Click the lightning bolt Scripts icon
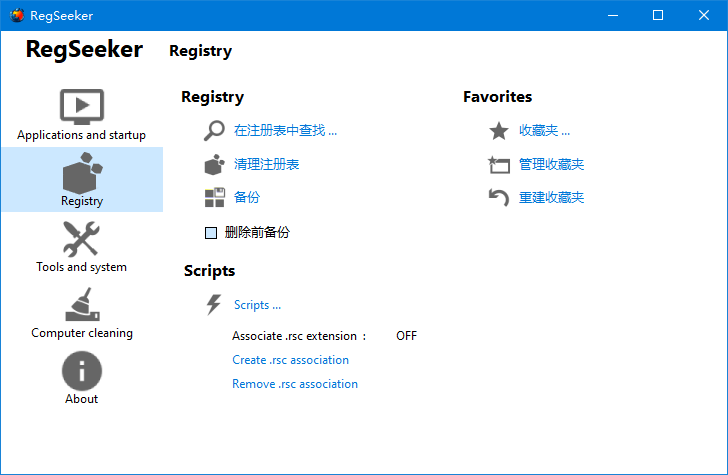Screen dimensions: 728x475 pos(214,305)
